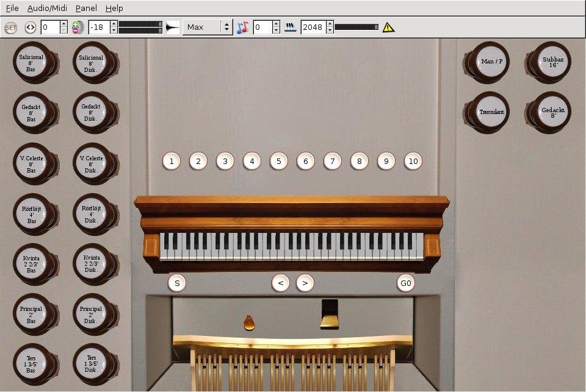586x392 pixels.
Task: Click the previous combination < piston
Action: (281, 283)
